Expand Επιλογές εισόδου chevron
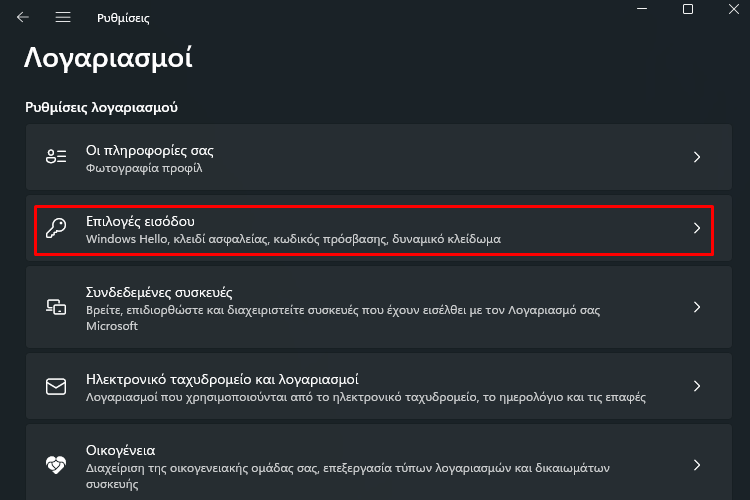The width and height of the screenshot is (750, 500). pyautogui.click(x=697, y=228)
